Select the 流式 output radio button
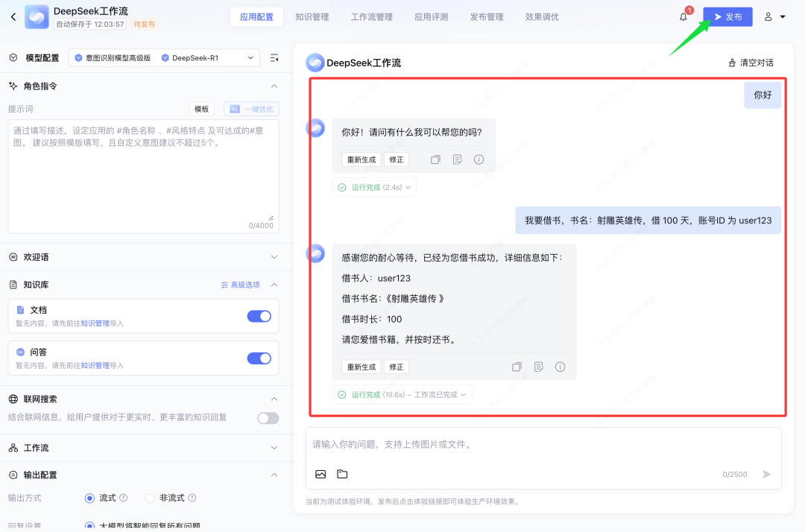The width and height of the screenshot is (805, 532). point(90,498)
